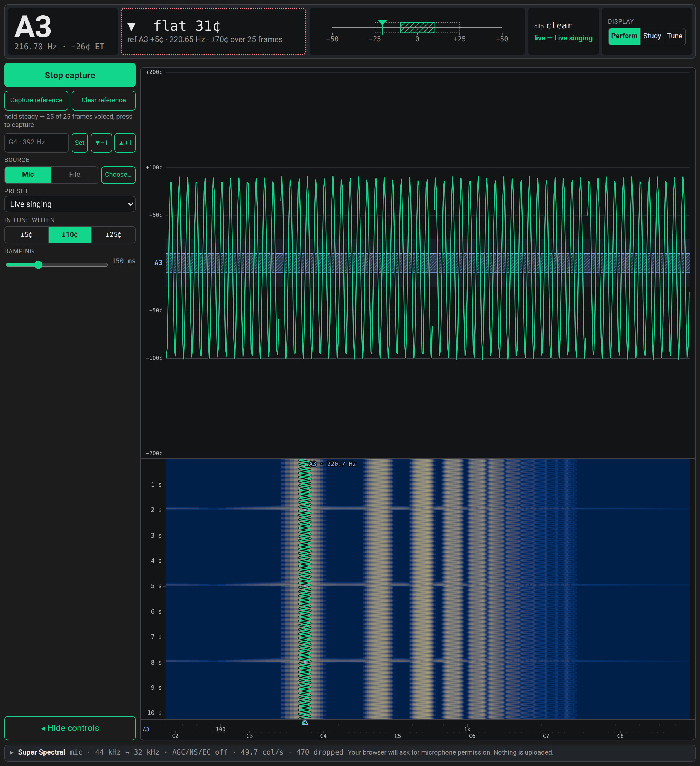The image size is (700, 766).
Task: Select Mic as the source
Action: [28, 175]
